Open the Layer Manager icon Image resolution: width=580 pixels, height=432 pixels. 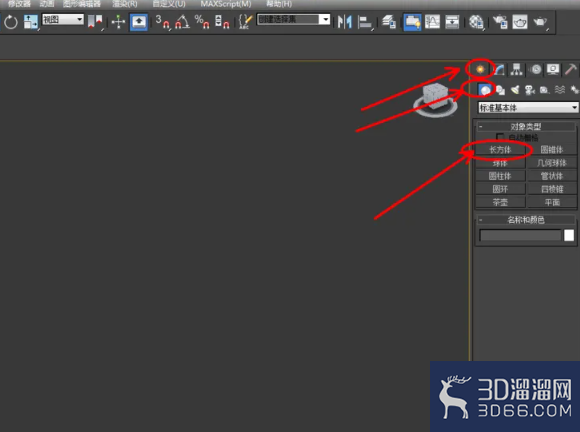389,22
